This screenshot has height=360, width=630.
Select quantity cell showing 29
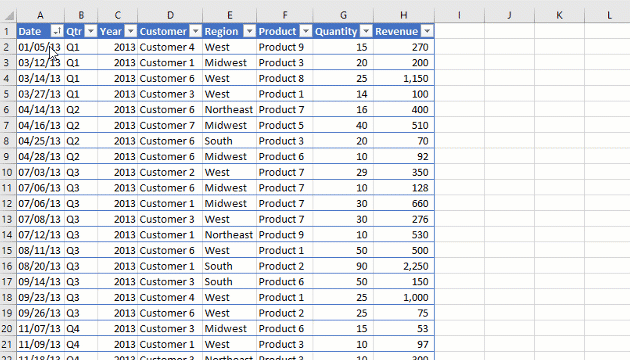pyautogui.click(x=343, y=172)
